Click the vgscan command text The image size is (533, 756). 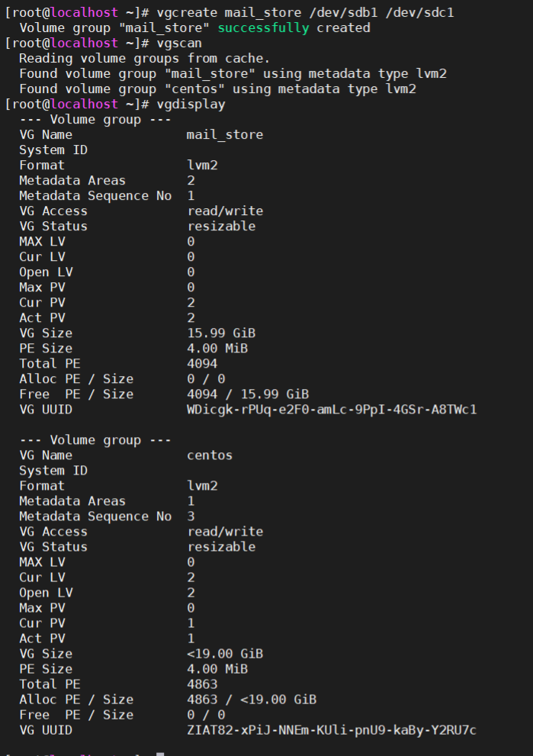179,43
